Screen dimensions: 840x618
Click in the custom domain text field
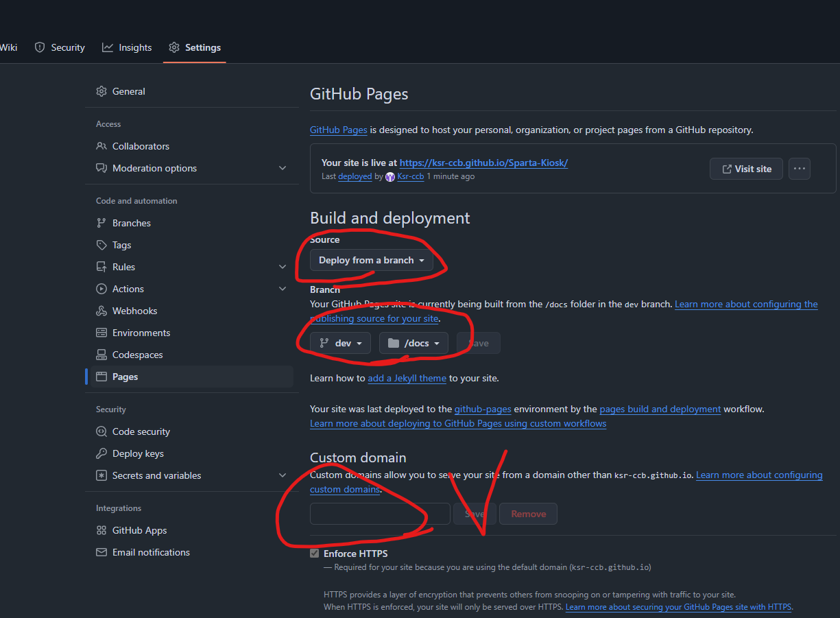[x=380, y=514]
